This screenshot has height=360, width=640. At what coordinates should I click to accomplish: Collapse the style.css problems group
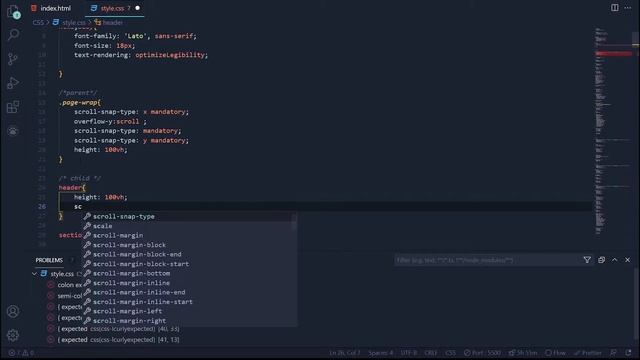point(35,274)
